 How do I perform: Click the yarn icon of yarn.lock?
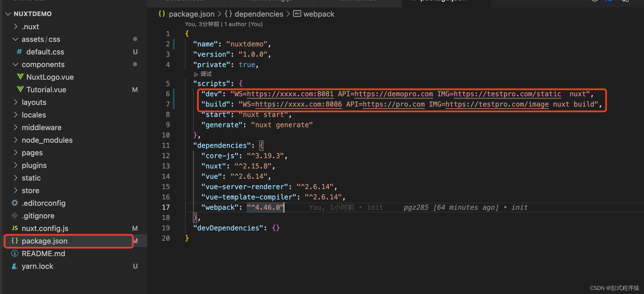pos(15,266)
